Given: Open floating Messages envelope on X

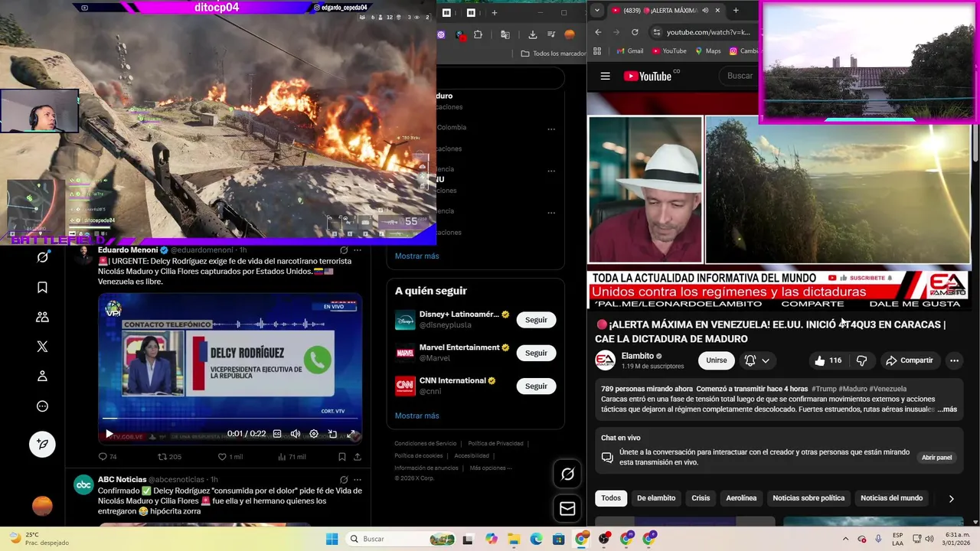Looking at the screenshot, I should point(567,508).
